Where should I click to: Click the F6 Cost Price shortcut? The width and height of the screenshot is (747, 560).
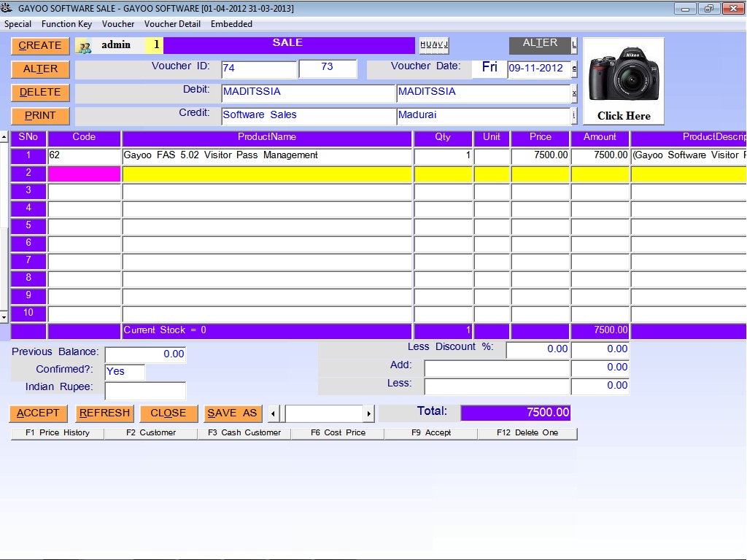coord(338,433)
